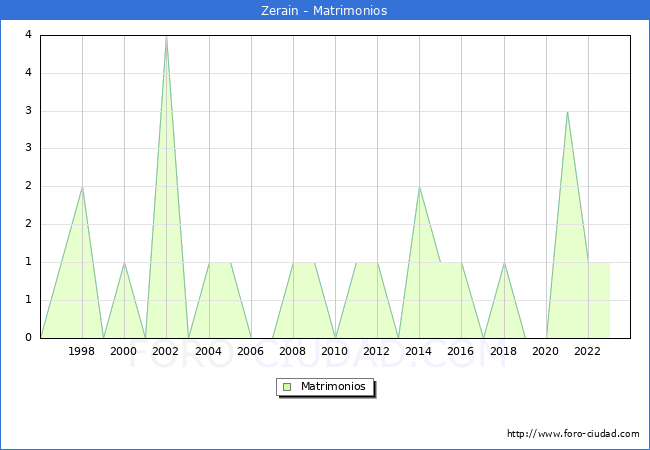Viewport: 650px width, 450px height.
Task: Click the 2000 peak at value 1
Action: (x=124, y=263)
